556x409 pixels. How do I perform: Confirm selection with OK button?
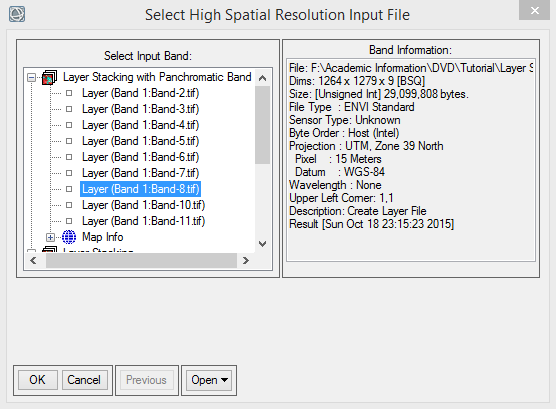[37, 380]
